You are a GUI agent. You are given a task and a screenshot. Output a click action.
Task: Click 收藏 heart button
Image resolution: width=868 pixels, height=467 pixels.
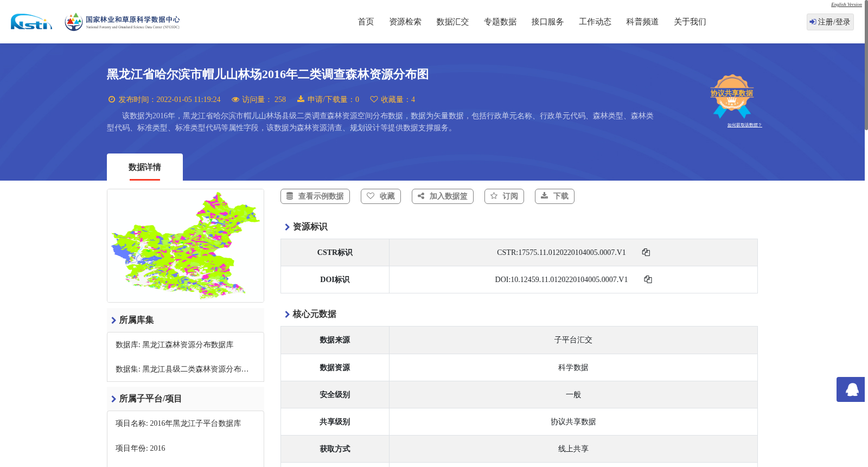(x=381, y=196)
